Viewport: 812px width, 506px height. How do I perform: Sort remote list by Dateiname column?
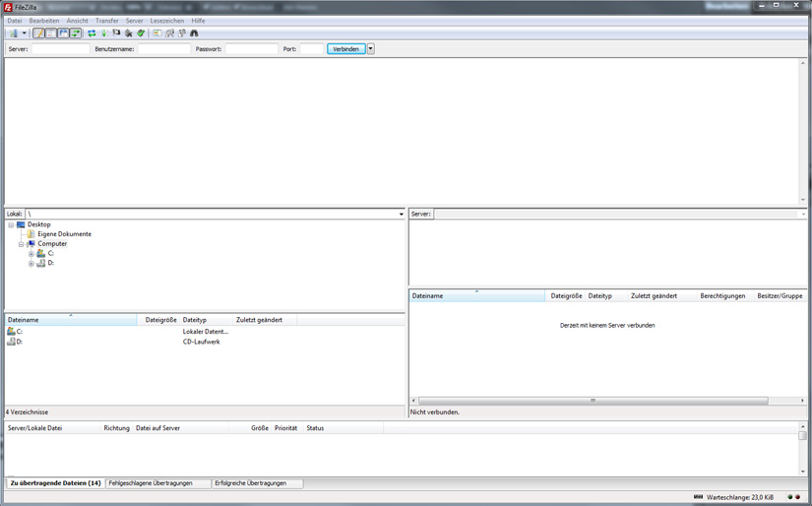point(477,296)
